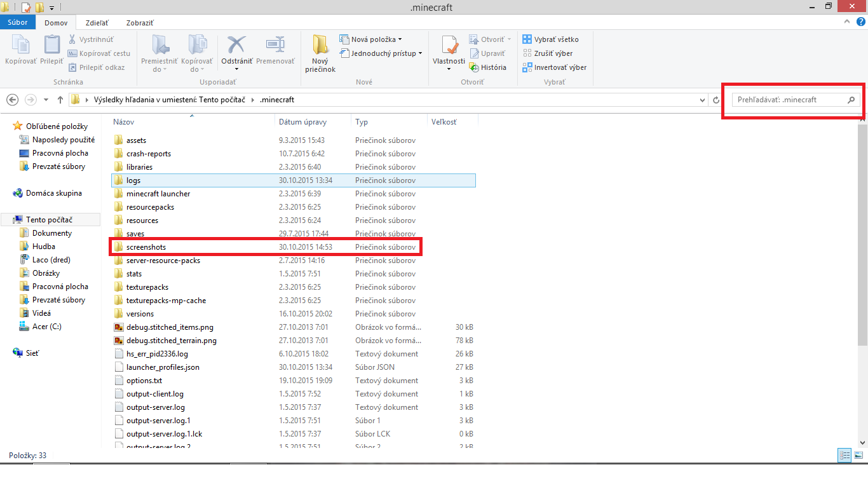Screen dimensions: 868x488
Task: Select Tento počítač in the sidebar
Action: 50,220
